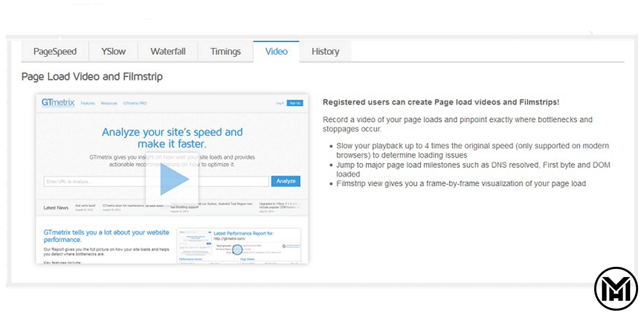Open the Features link in preview
Screen dimensions: 644x322
88,103
